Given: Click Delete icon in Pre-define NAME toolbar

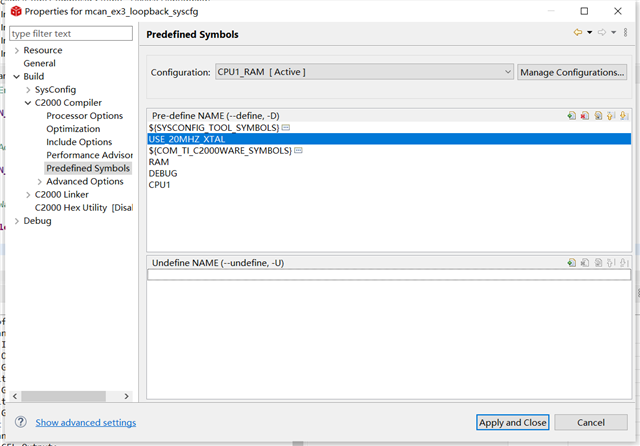Looking at the screenshot, I should pos(584,116).
